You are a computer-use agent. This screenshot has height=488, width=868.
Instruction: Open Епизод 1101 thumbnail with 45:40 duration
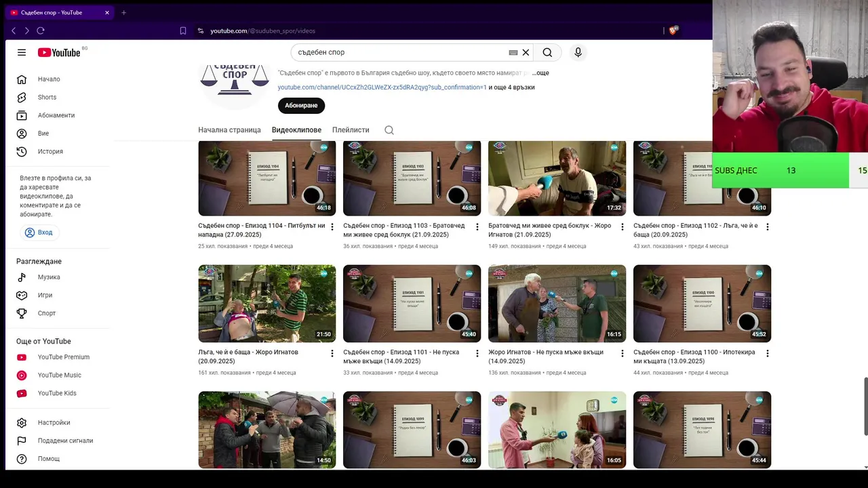coord(412,304)
